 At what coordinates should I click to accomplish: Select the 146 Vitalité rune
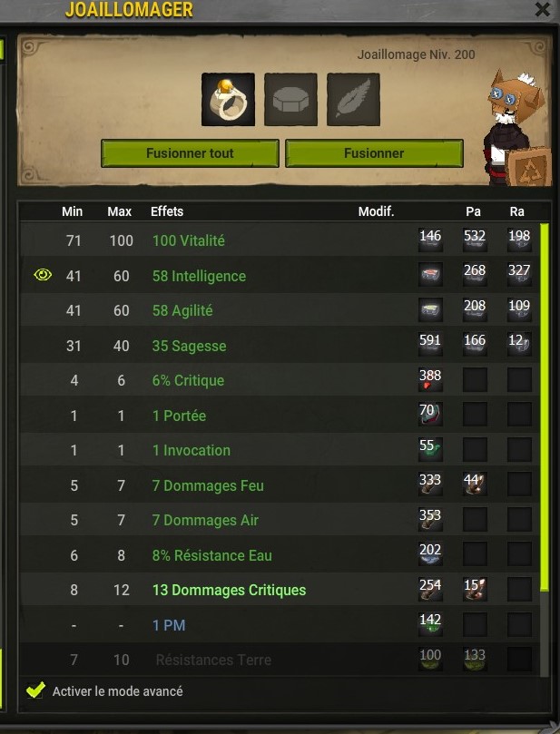(430, 240)
